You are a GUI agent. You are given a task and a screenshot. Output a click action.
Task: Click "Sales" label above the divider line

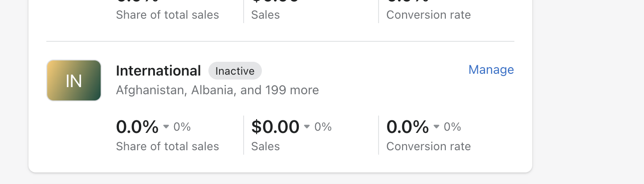point(265,15)
